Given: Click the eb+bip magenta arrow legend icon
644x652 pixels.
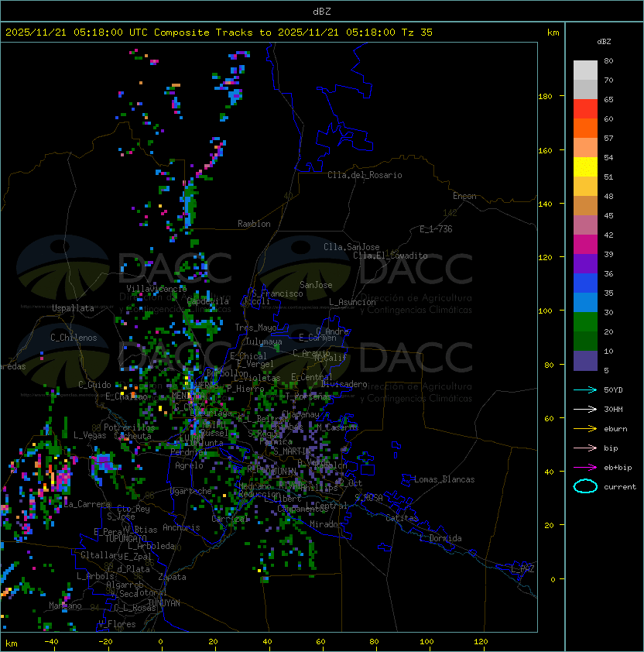Looking at the screenshot, I should click(585, 468).
